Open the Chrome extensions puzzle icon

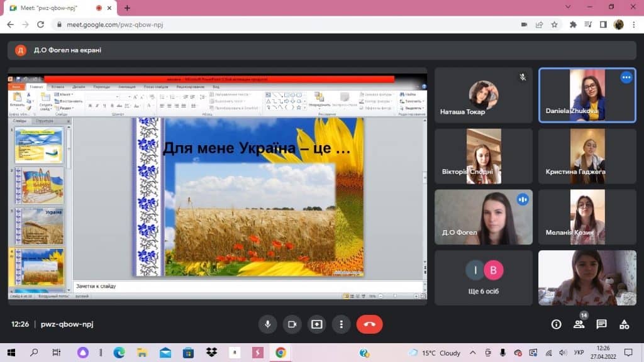pos(573,25)
